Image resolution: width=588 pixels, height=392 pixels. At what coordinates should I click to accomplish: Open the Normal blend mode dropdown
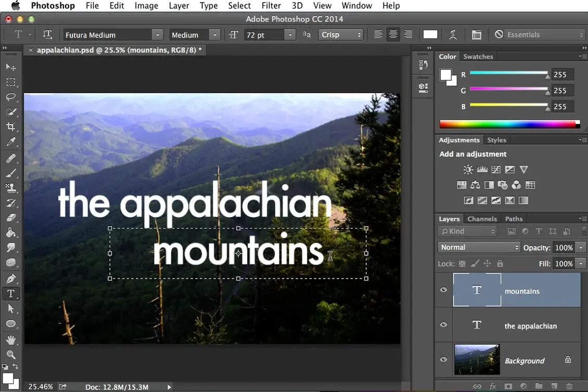pos(478,247)
